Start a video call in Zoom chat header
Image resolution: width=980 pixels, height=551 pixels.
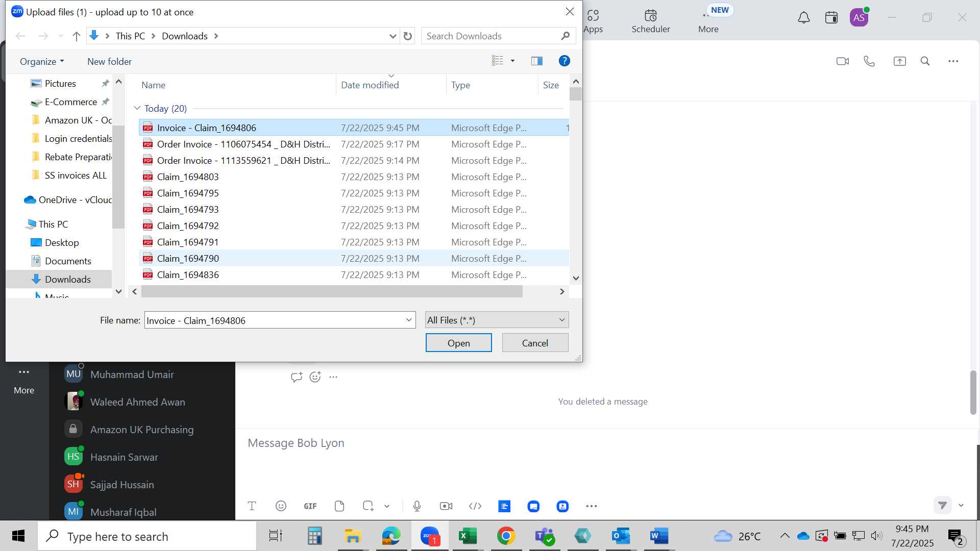pyautogui.click(x=843, y=61)
